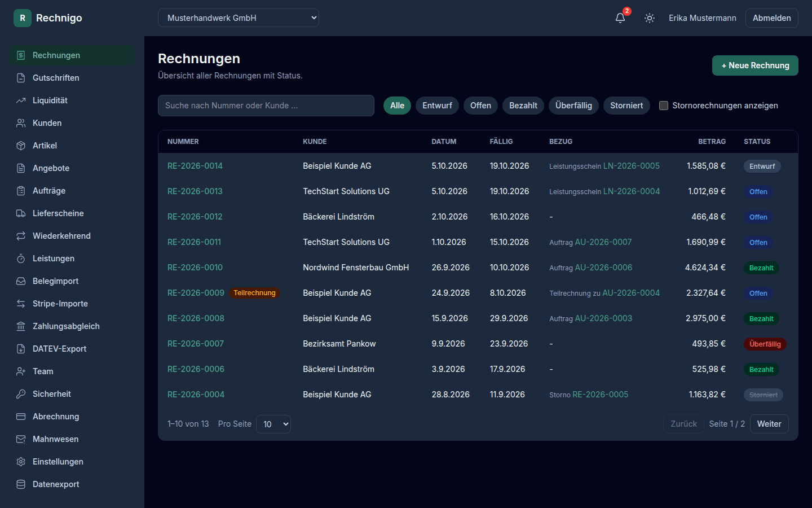Click the Aufträge clipboard icon
This screenshot has width=812, height=508.
tap(21, 191)
